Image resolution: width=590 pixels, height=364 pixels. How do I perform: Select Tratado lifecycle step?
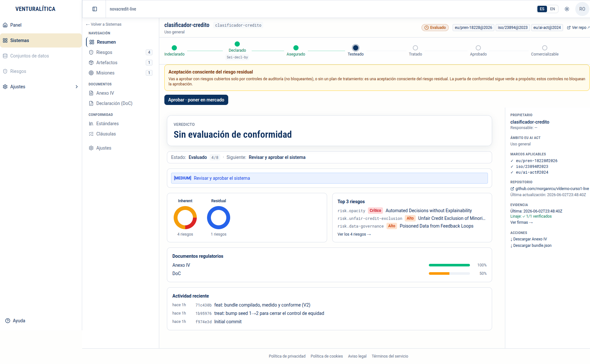click(415, 51)
